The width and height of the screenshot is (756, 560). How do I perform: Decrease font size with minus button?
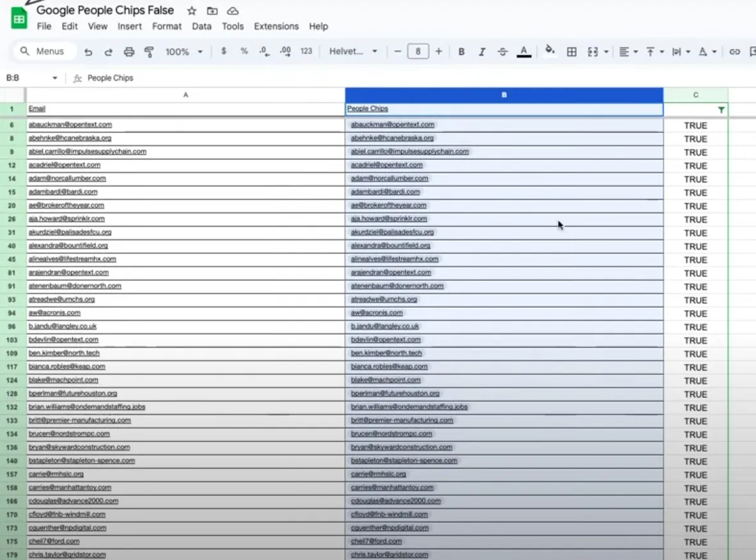397,51
